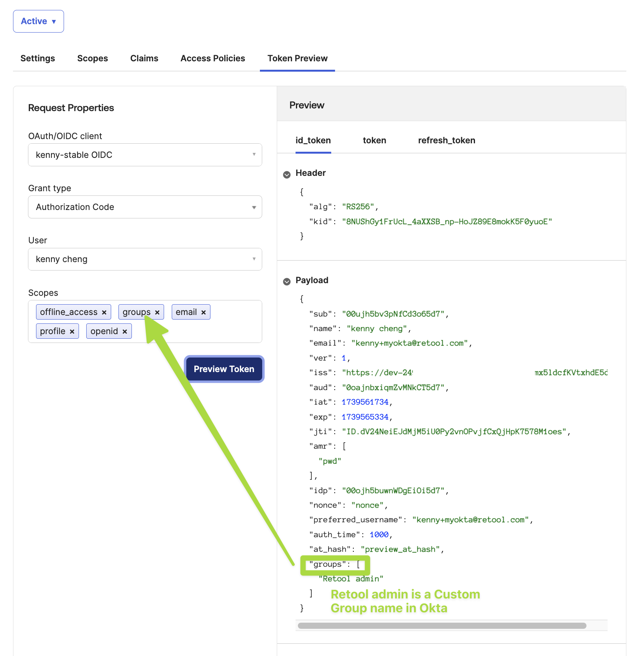
Task: Open the Grant type dropdown
Action: [x=145, y=207]
